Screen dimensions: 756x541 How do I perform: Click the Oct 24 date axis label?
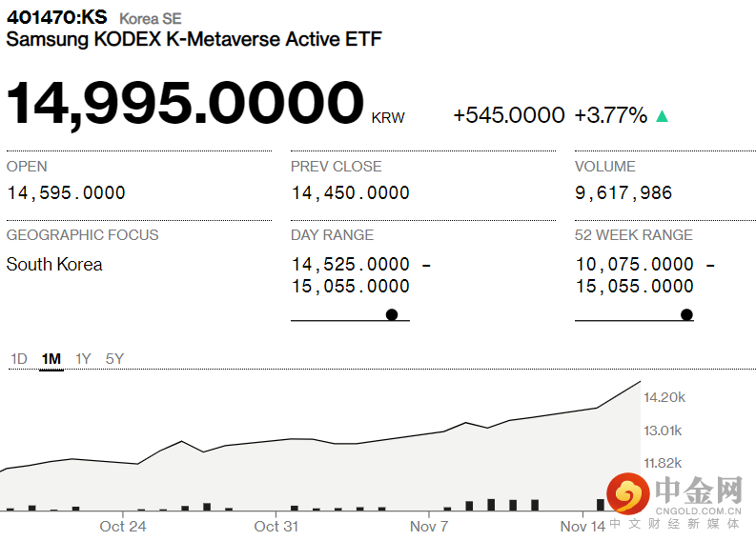(123, 526)
